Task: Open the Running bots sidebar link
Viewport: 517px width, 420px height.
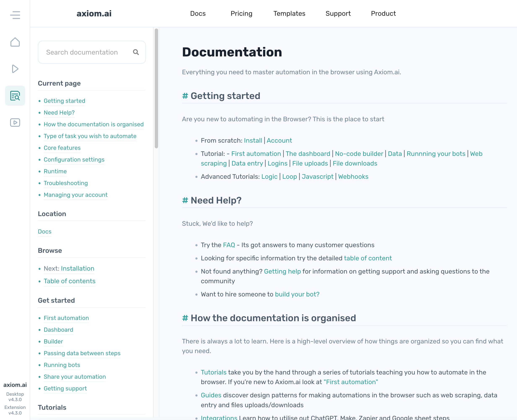Action: click(x=62, y=365)
